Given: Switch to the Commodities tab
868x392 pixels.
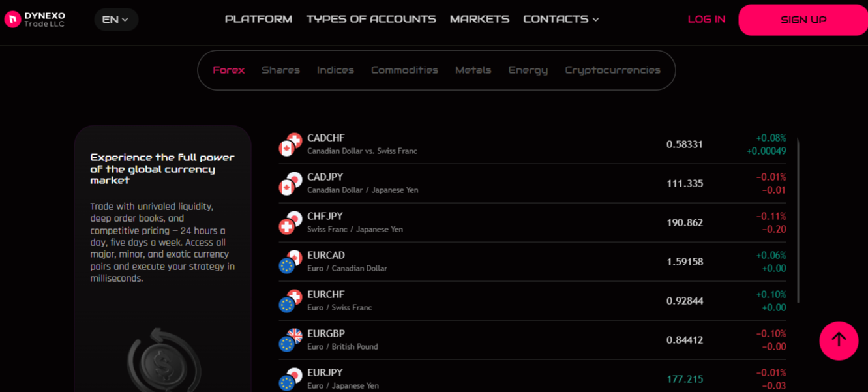Looking at the screenshot, I should click(x=404, y=70).
